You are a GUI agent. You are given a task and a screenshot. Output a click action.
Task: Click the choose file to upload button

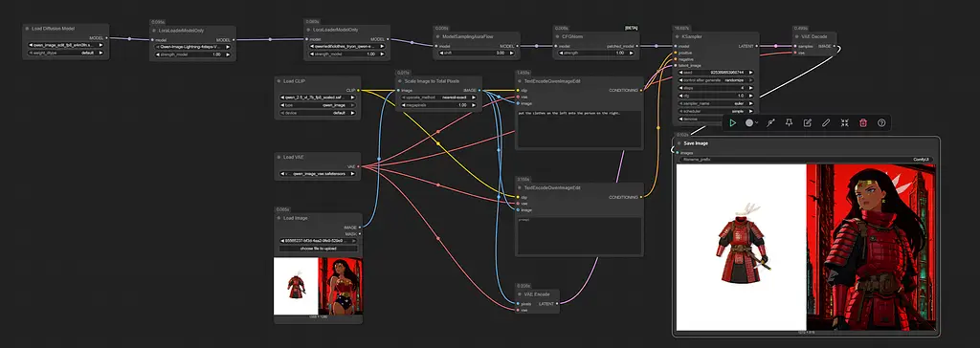pos(318,248)
